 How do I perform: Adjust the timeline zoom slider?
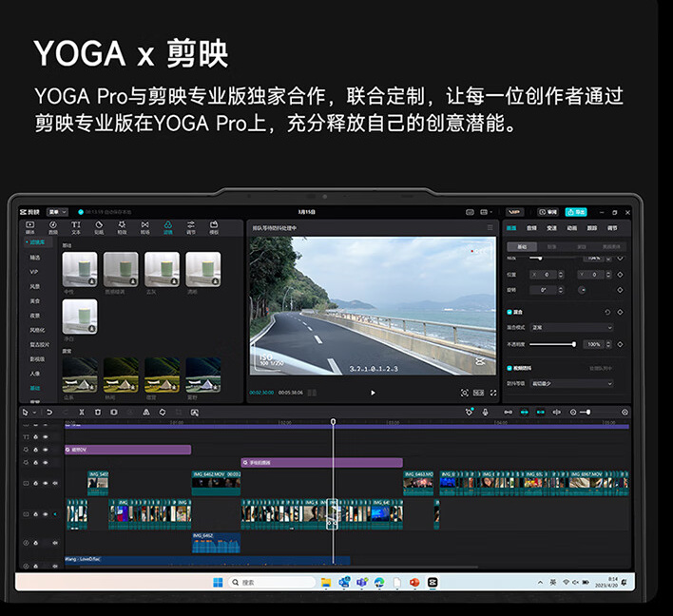pos(588,413)
